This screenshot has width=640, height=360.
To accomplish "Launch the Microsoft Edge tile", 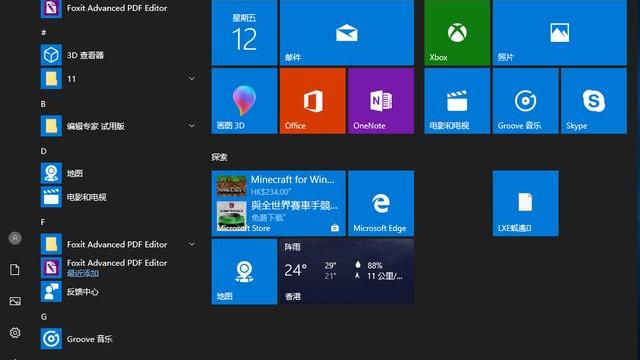I will pos(381,203).
